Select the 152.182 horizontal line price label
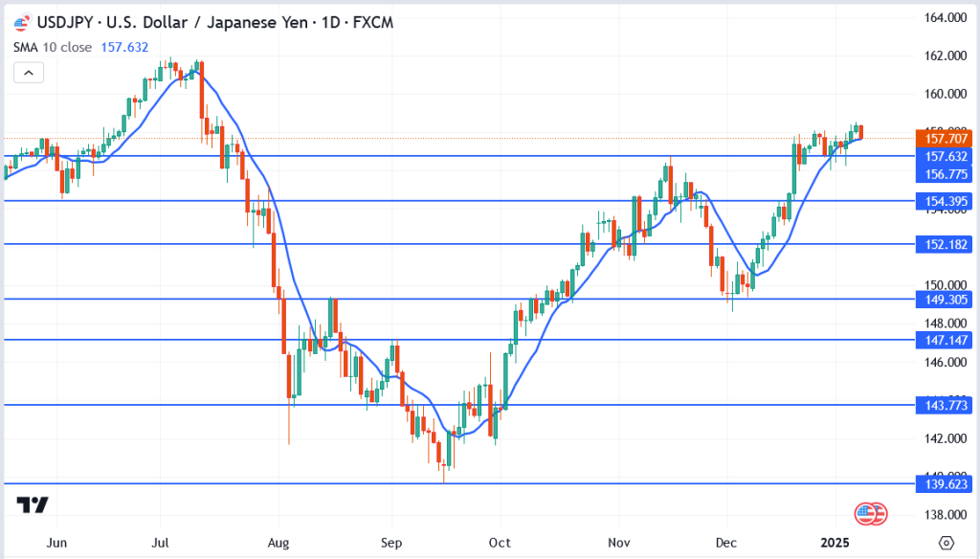Screen dimensions: 980x559 pos(943,244)
